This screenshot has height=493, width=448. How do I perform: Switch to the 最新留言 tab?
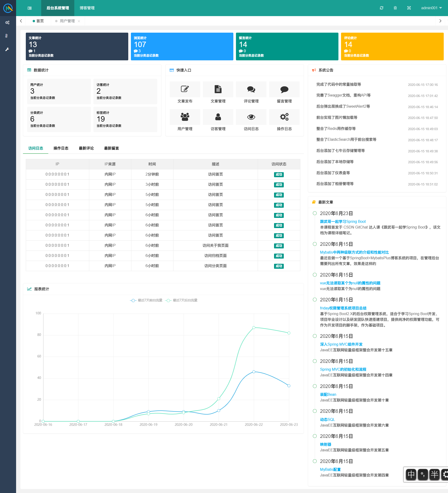click(111, 148)
